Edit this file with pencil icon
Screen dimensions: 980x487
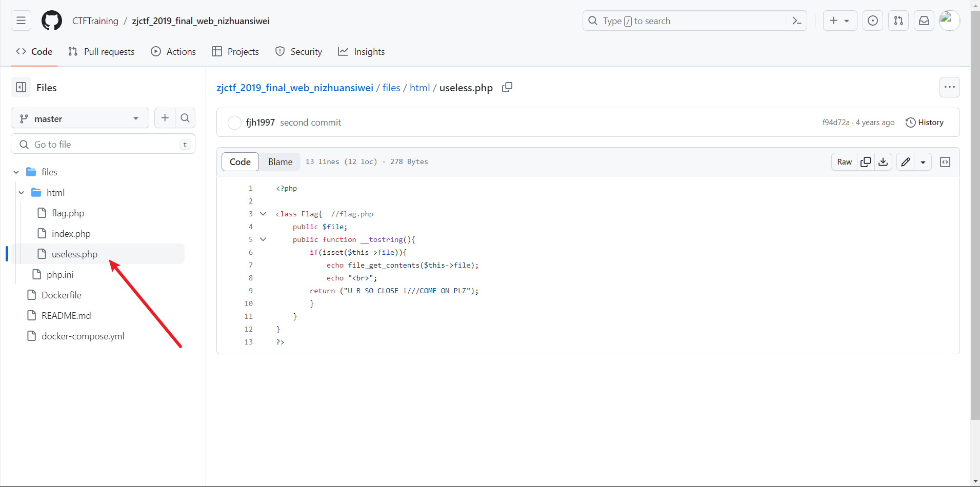[906, 162]
